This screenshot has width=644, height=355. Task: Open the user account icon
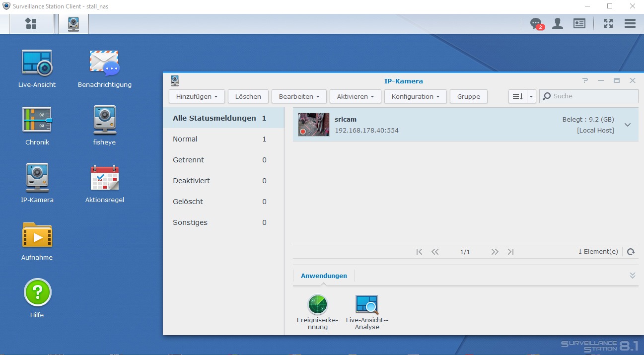pyautogui.click(x=558, y=23)
